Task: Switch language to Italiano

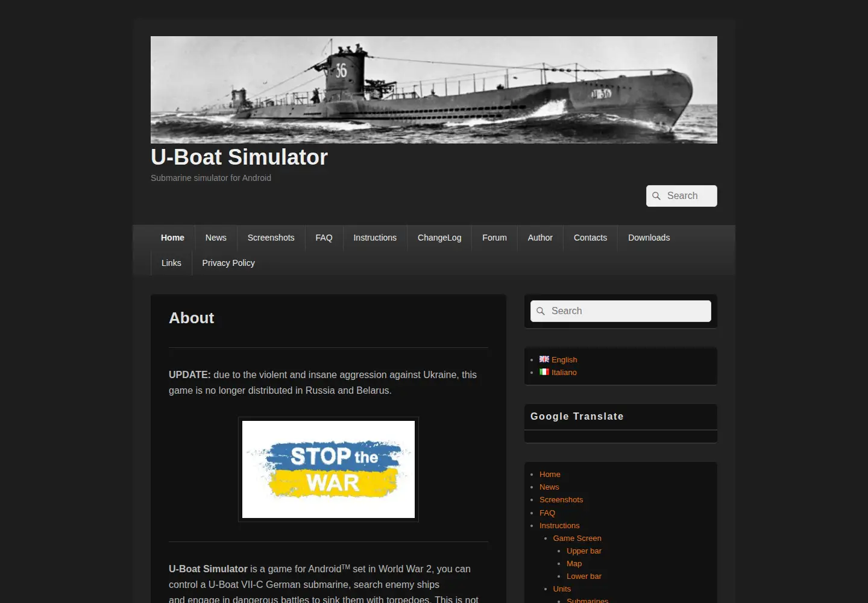Action: click(564, 372)
